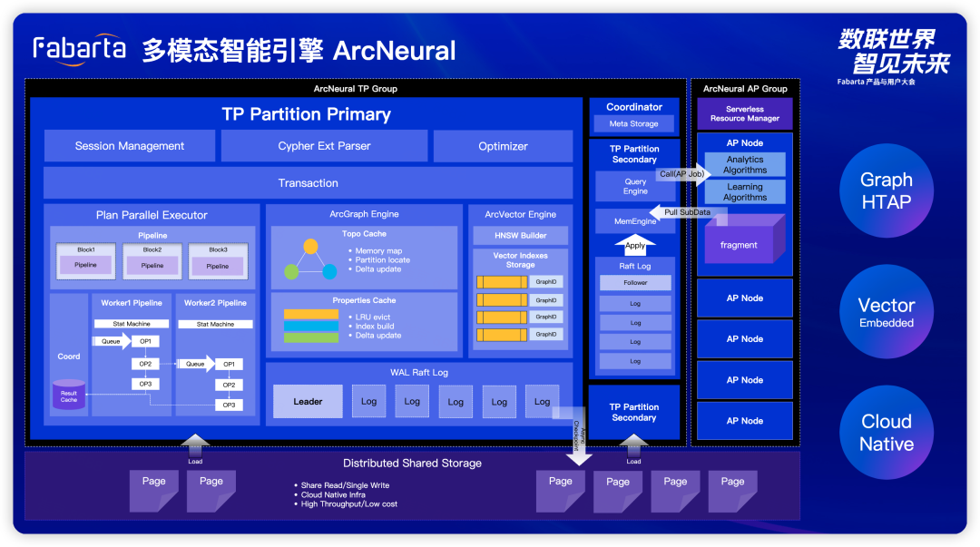Click the OP3 box in Worker2 Pipeline
980x547 pixels.
pos(230,405)
